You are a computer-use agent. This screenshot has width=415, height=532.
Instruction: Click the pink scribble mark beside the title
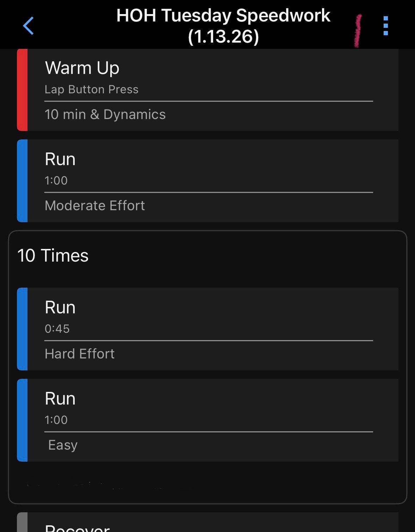(x=358, y=31)
